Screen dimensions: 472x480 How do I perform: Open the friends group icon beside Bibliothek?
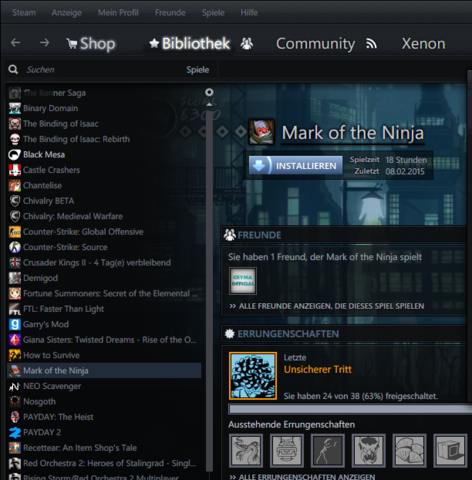coord(247,44)
